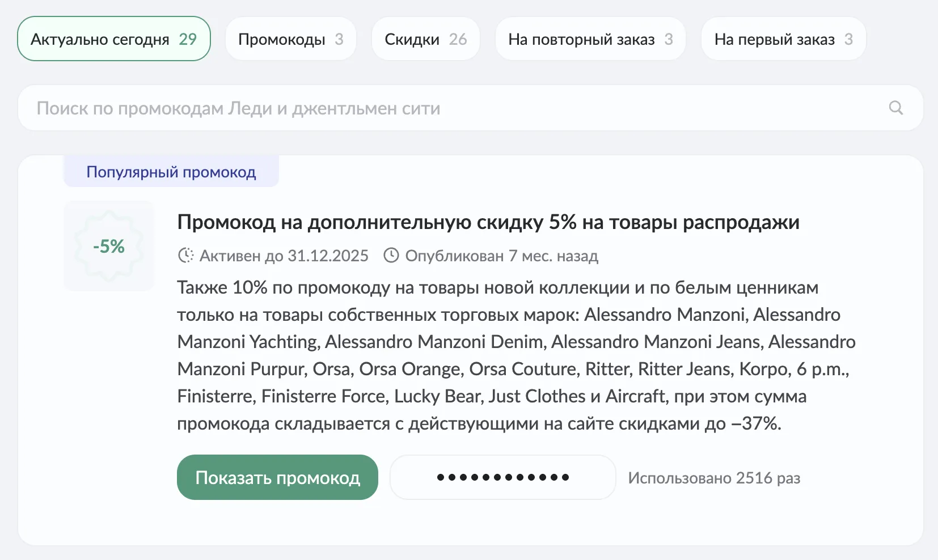Click the count 26 on Скидки tab
The width and height of the screenshot is (938, 560).
[x=458, y=39]
